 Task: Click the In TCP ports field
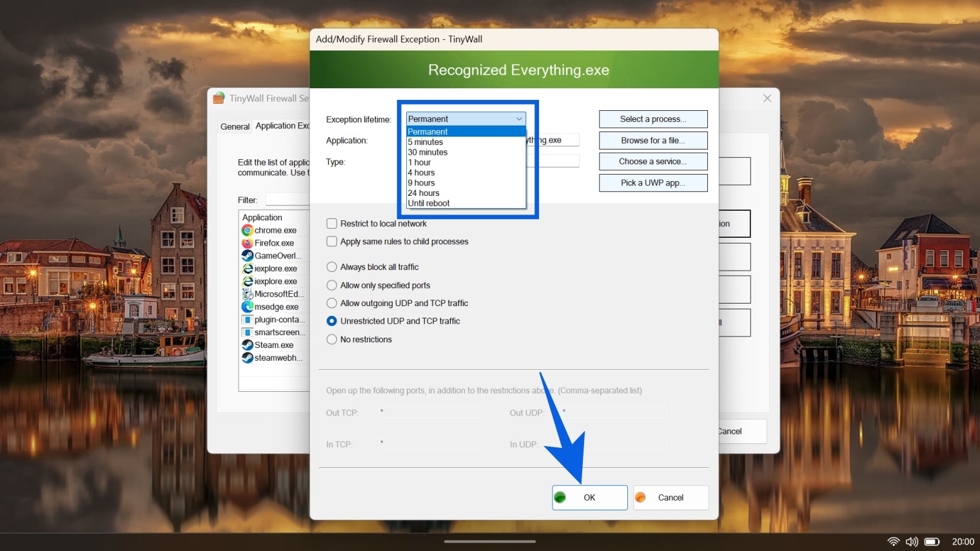(431, 443)
